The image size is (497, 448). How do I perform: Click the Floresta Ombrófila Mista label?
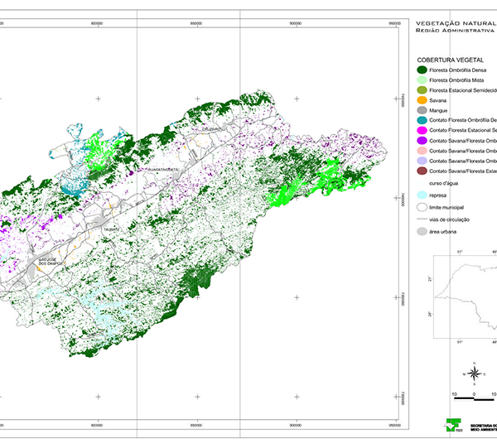(x=456, y=80)
